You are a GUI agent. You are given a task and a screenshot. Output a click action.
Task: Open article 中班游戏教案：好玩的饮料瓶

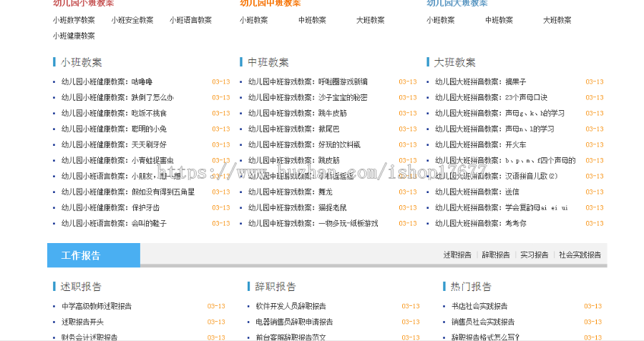coord(304,144)
